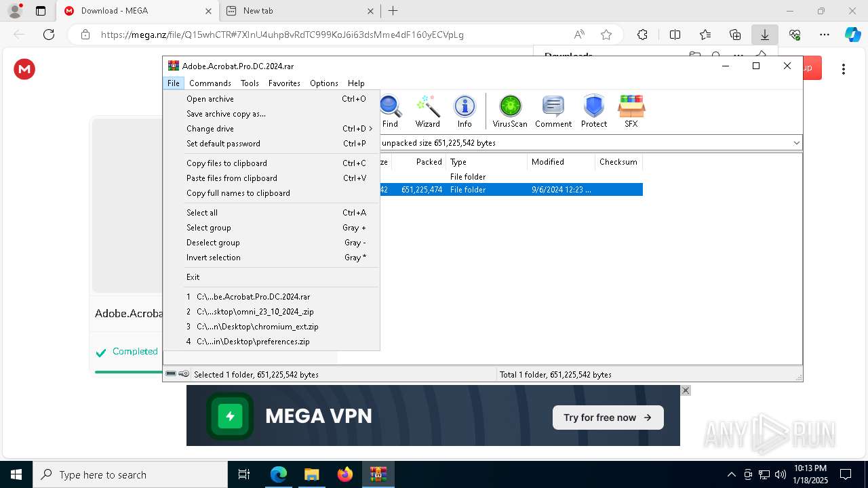Click the Comment toolbar icon
Viewport: 868px width, 488px height.
[x=553, y=111]
